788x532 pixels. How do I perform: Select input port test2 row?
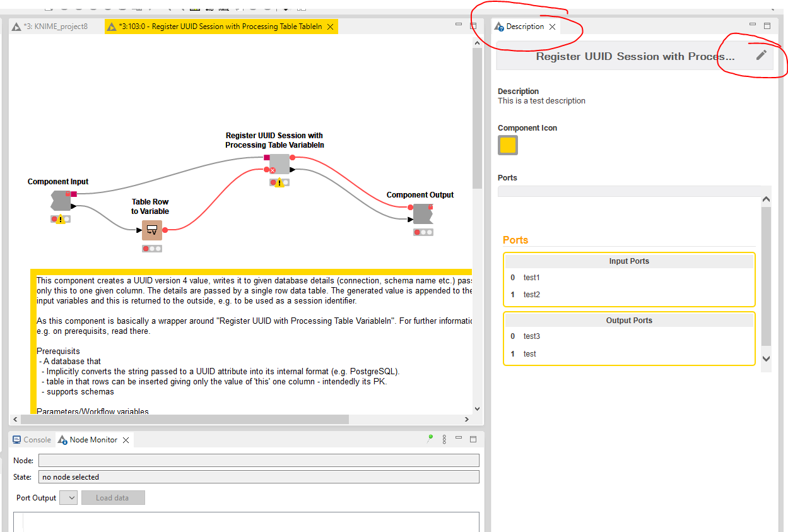pos(629,295)
